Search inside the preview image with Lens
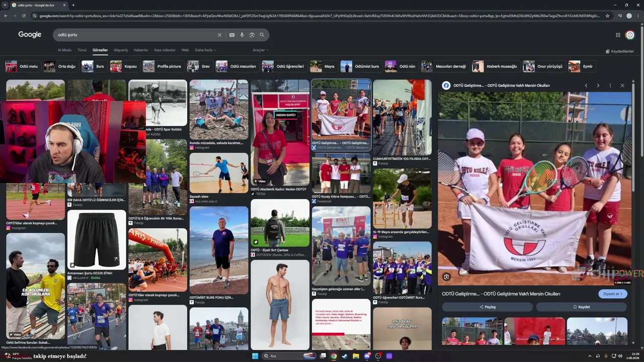 point(446,277)
